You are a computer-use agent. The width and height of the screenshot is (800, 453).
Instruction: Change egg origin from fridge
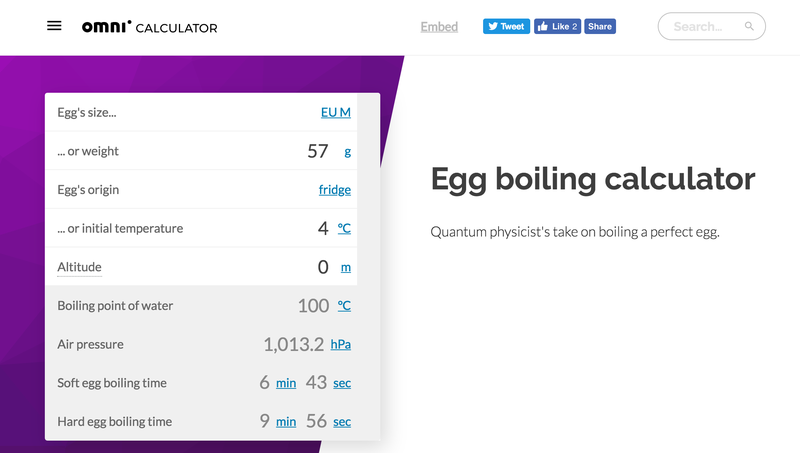(335, 190)
